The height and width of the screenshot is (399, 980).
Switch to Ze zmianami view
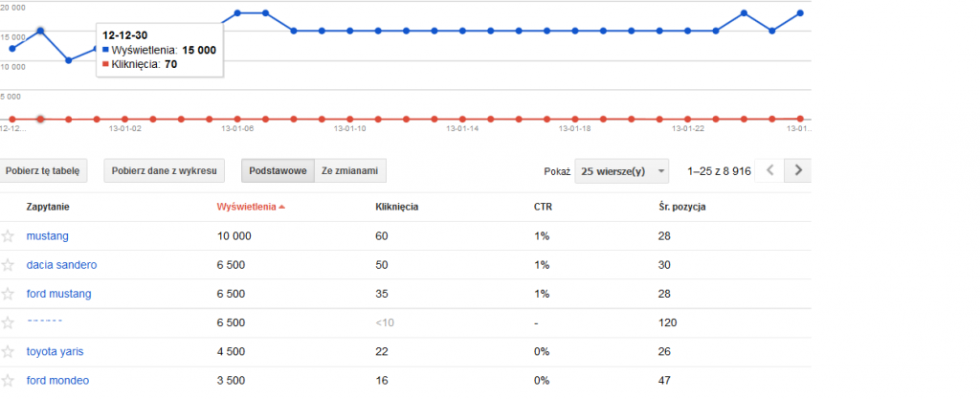click(x=350, y=172)
